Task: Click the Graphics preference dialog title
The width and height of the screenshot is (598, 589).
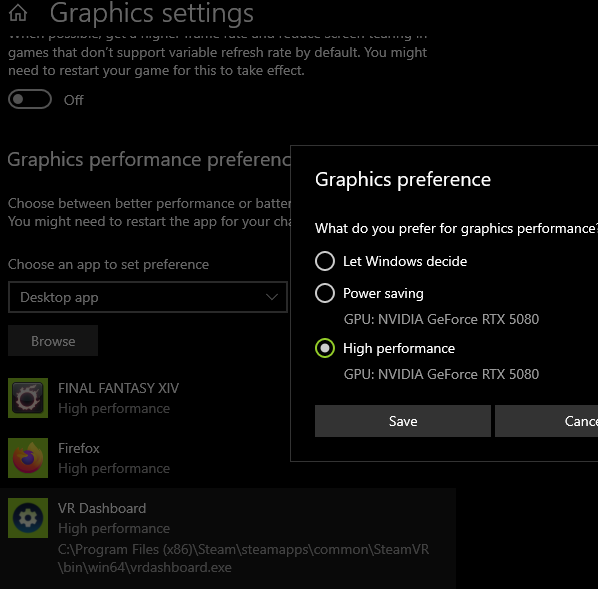Action: coord(403,180)
